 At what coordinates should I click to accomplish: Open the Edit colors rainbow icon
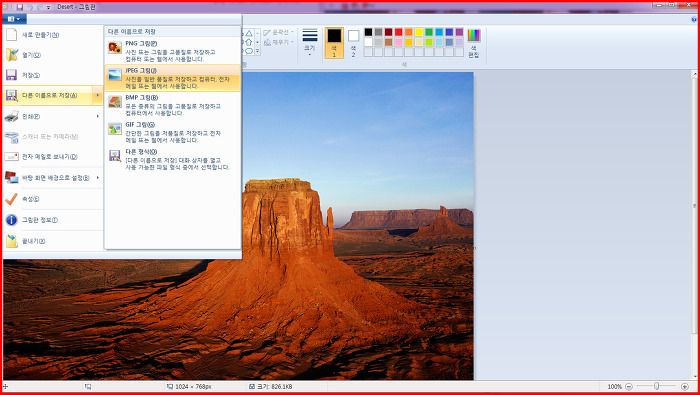point(474,35)
